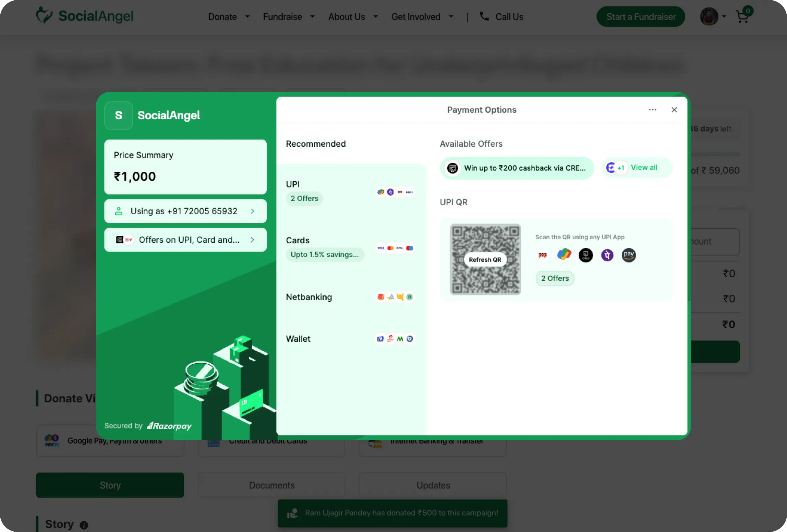Open Offers on UPI, Card row
Image resolution: width=787 pixels, height=532 pixels.
tap(185, 240)
